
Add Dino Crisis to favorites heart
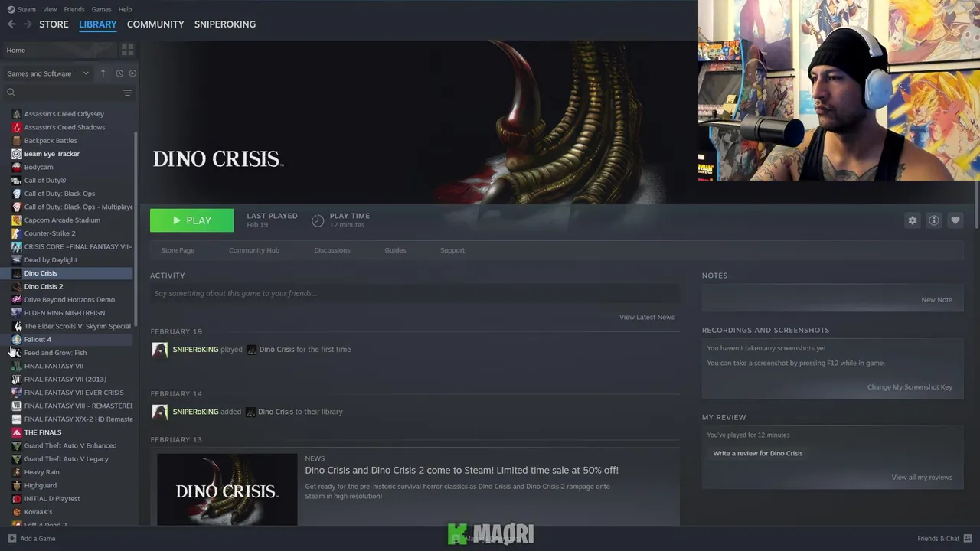click(955, 220)
